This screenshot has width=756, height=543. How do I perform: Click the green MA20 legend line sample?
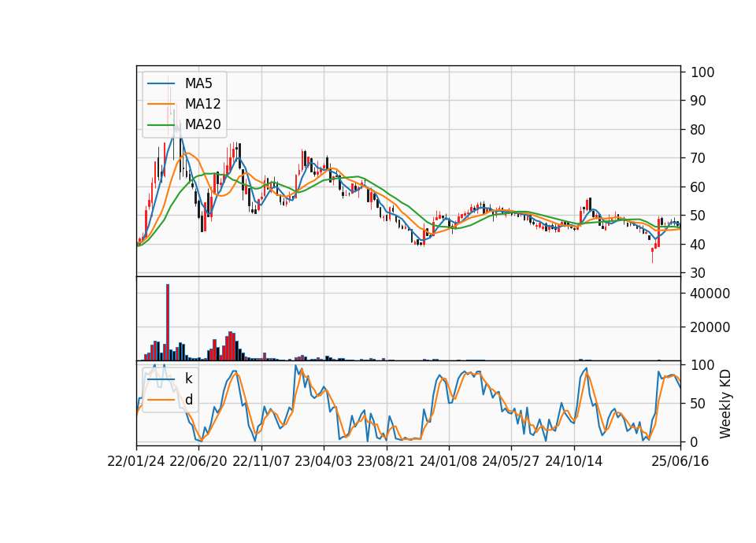161,125
